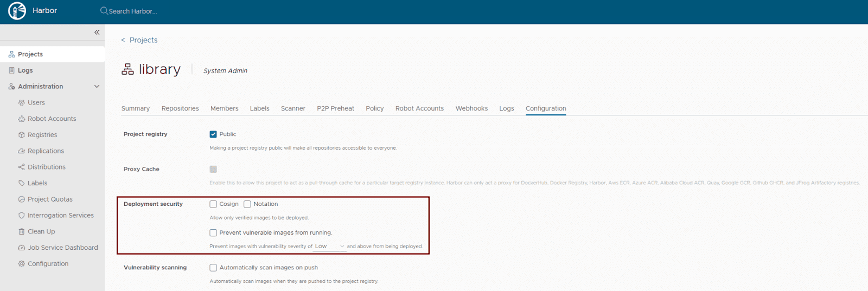Click the System Admin role text
This screenshot has width=868, height=291.
(x=225, y=71)
